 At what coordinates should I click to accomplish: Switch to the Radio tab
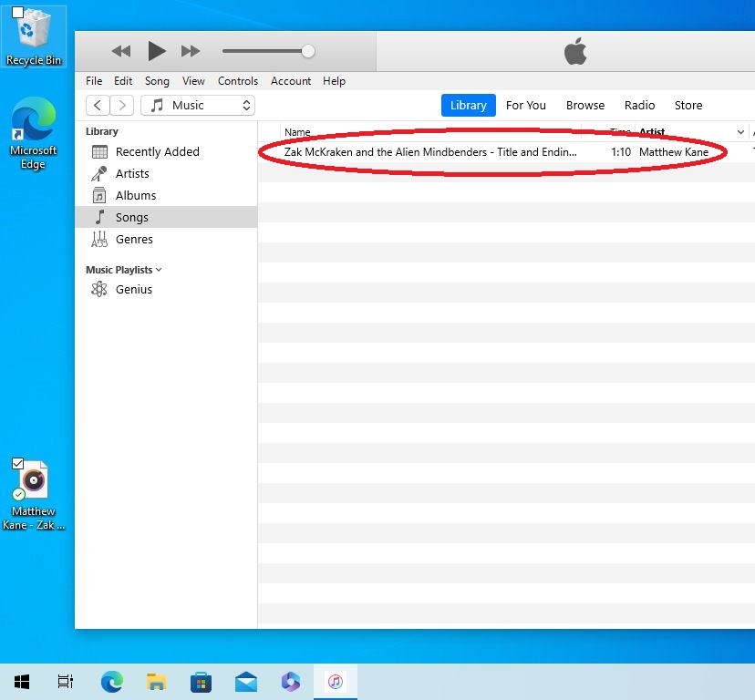[x=639, y=106]
